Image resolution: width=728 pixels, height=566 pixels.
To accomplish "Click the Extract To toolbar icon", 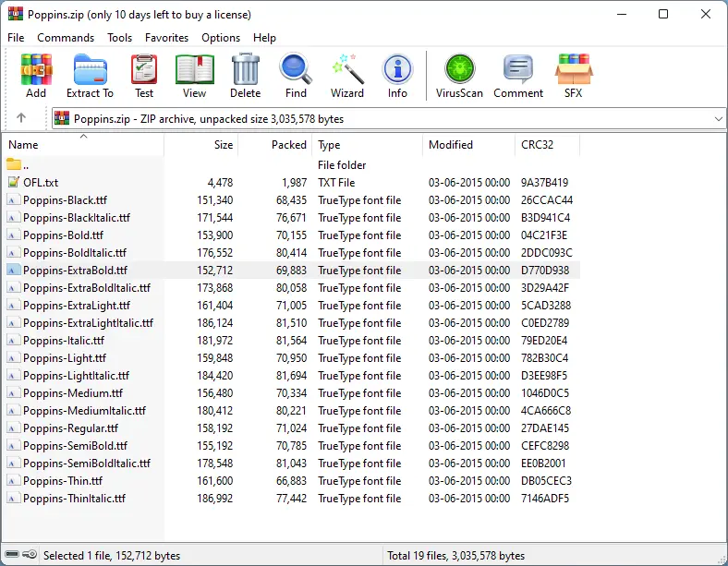I will click(x=90, y=69).
